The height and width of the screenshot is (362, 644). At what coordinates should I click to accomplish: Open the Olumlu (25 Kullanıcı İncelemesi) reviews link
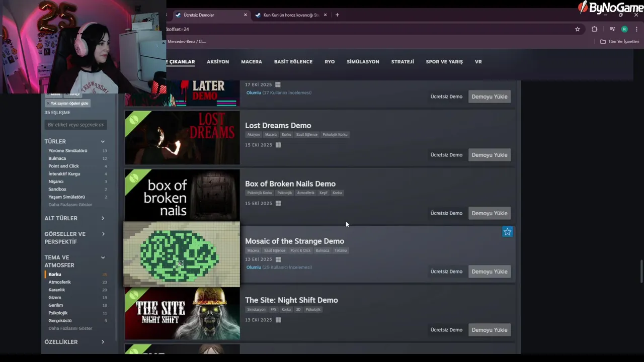pyautogui.click(x=279, y=267)
